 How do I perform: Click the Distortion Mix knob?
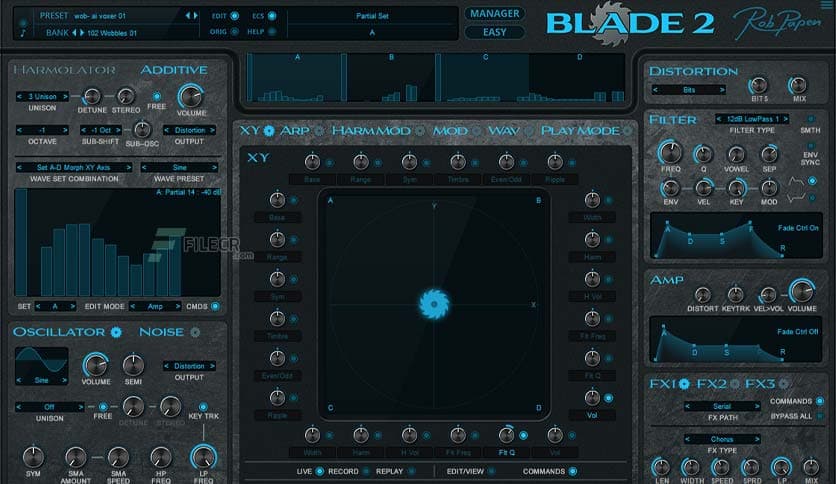click(x=798, y=85)
